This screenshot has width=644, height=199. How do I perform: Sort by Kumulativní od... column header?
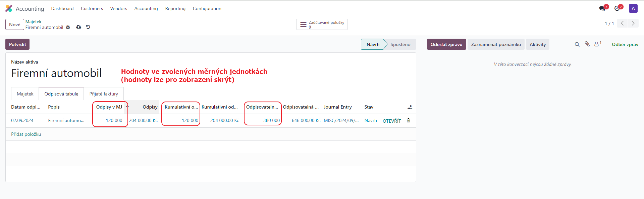pyautogui.click(x=220, y=107)
